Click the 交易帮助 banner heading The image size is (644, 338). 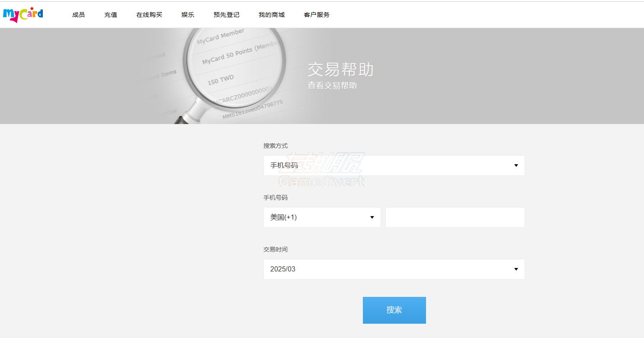[x=340, y=69]
